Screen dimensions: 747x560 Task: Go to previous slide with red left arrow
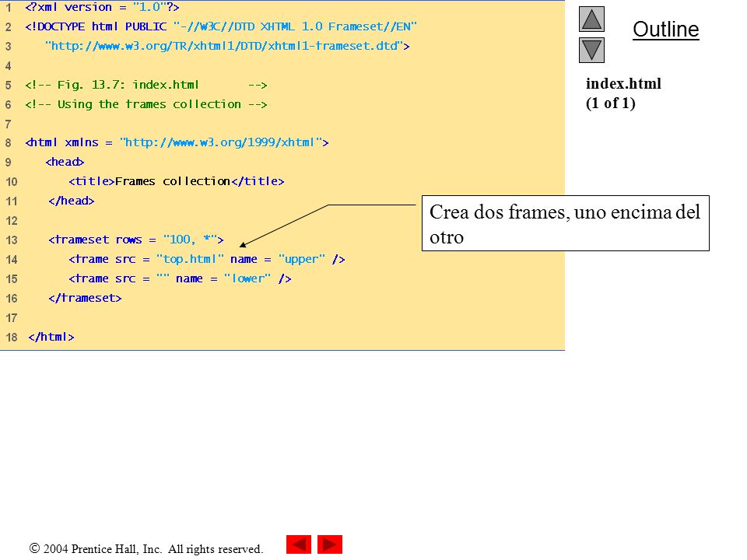tap(299, 544)
